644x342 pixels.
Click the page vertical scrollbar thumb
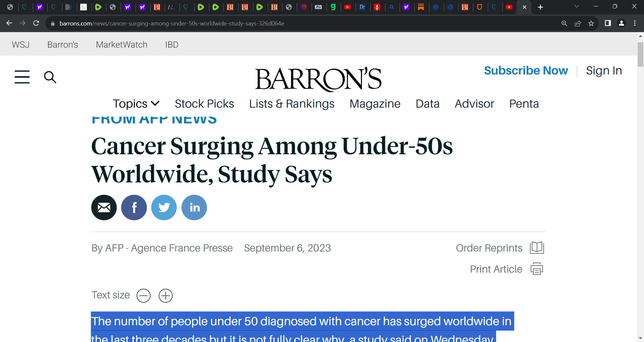640,55
